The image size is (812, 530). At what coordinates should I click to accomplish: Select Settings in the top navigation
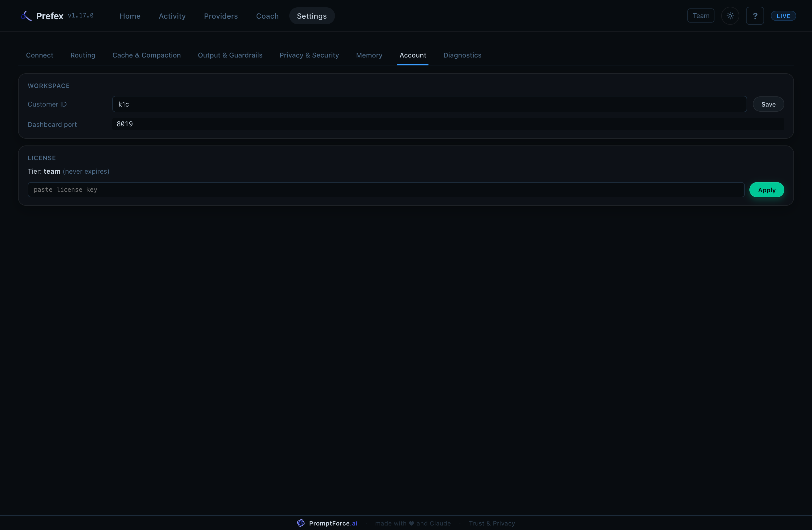312,16
